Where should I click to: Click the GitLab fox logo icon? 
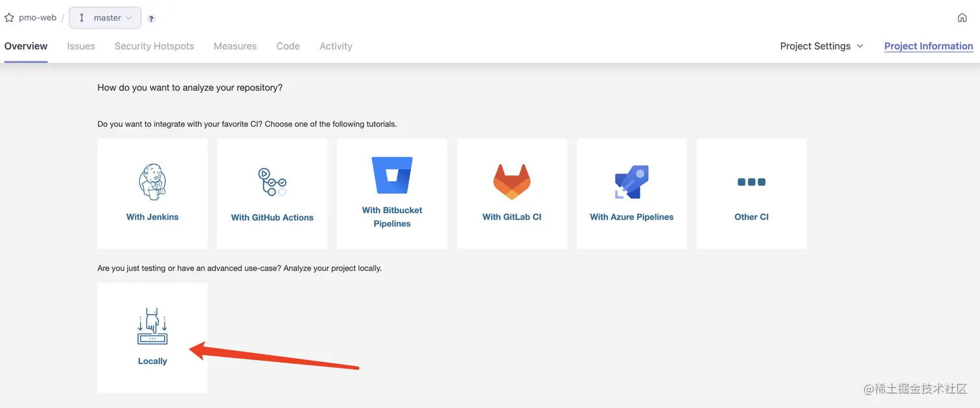512,181
